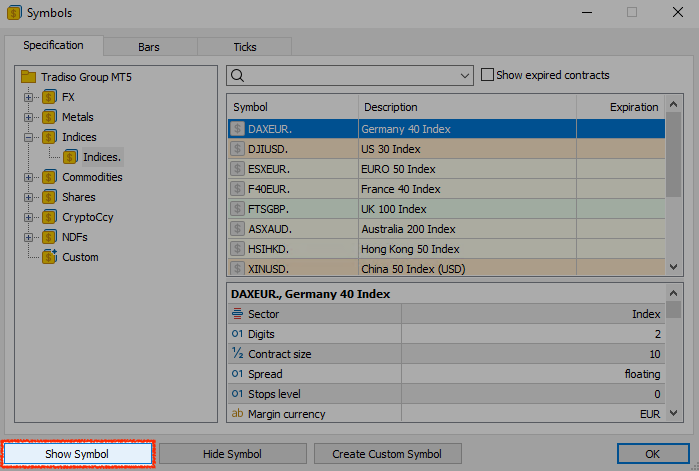The width and height of the screenshot is (699, 471).
Task: Click the Tradiso Group MT5 folder icon
Action: point(28,77)
